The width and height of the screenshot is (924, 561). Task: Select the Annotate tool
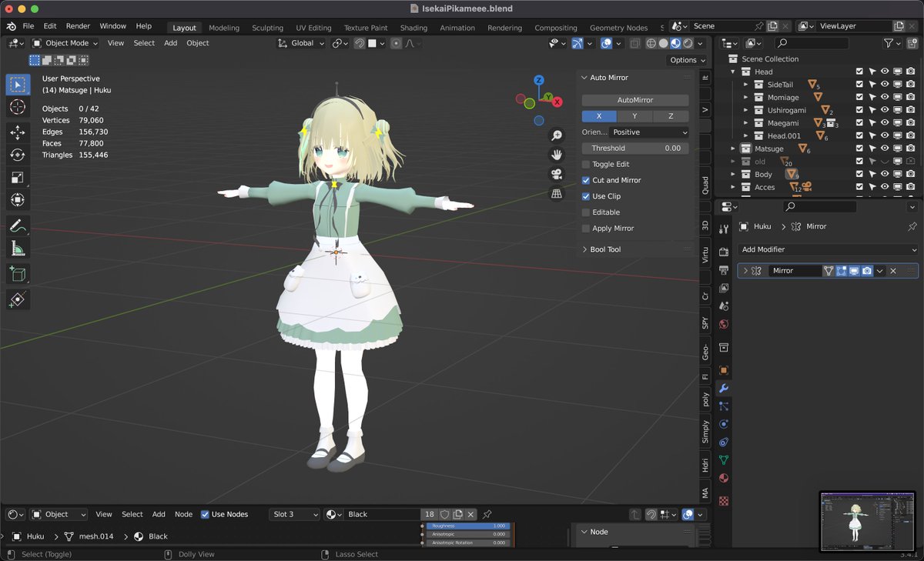point(18,226)
